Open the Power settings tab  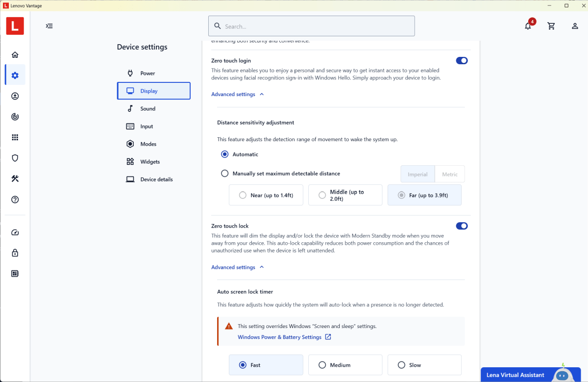pos(153,73)
